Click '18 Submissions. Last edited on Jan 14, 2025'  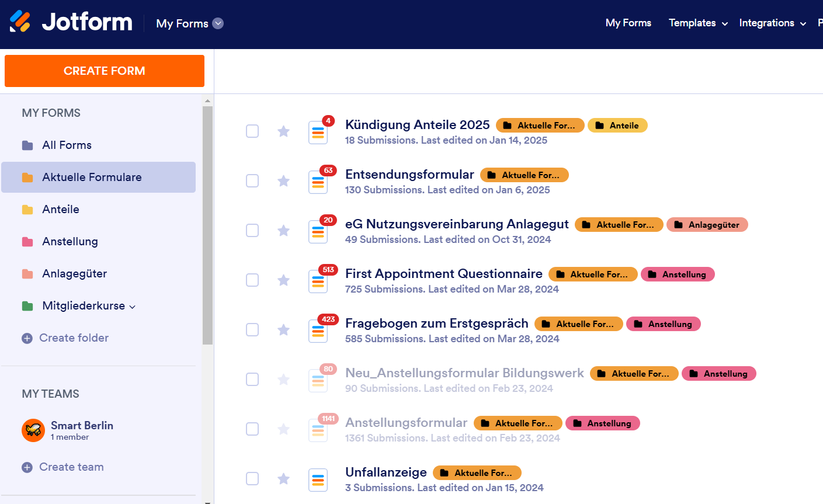pyautogui.click(x=446, y=140)
